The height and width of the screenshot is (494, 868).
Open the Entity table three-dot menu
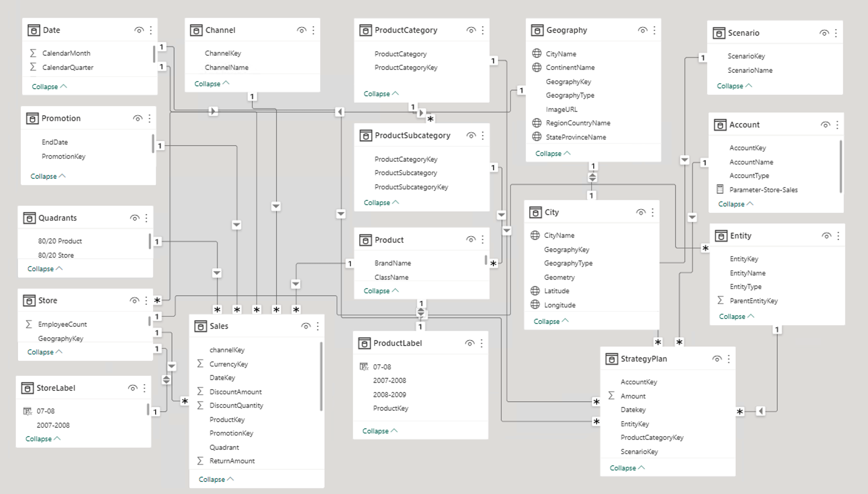pos(838,236)
